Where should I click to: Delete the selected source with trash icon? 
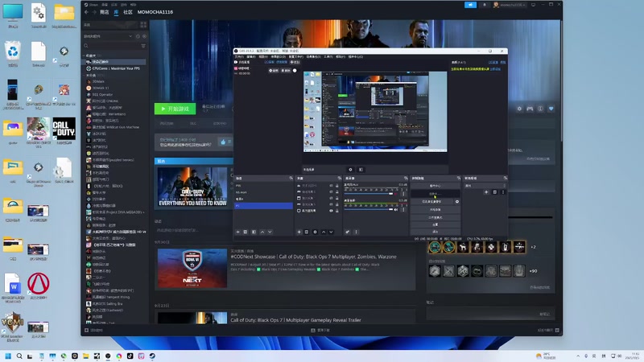click(x=307, y=232)
